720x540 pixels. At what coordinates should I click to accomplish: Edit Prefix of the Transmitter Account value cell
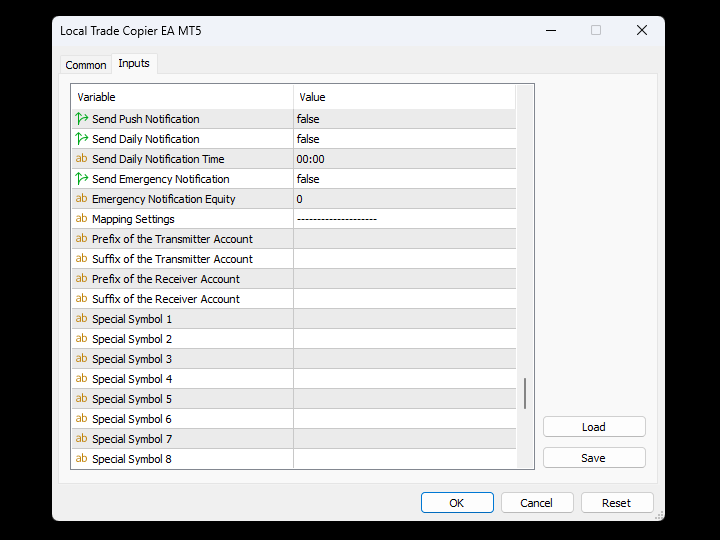pyautogui.click(x=405, y=239)
